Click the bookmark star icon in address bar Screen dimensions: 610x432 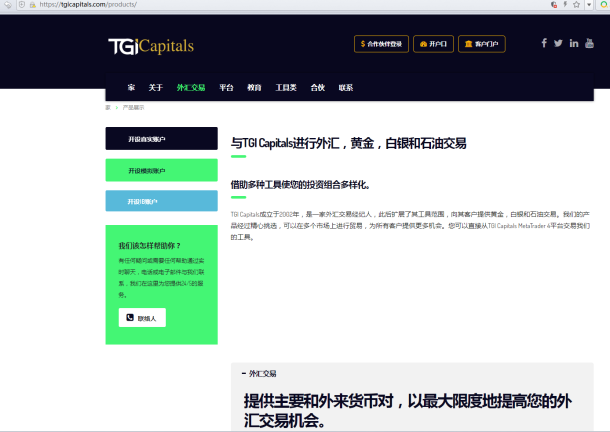(577, 5)
